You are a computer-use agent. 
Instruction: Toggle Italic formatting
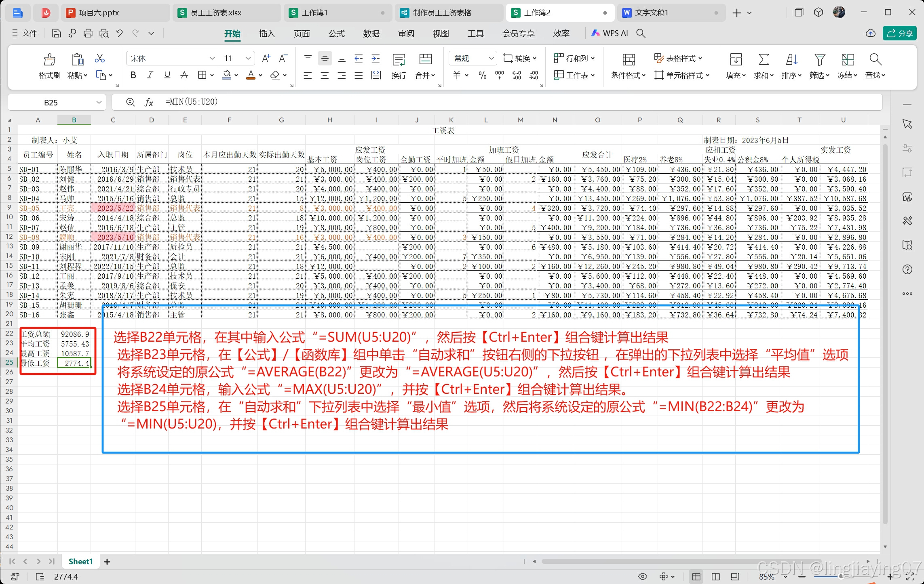point(150,75)
